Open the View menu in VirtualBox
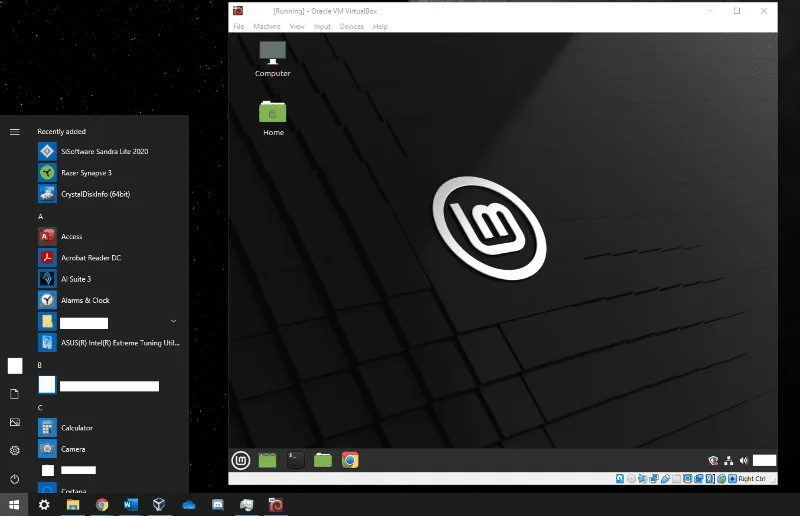The height and width of the screenshot is (516, 800). pyautogui.click(x=297, y=27)
